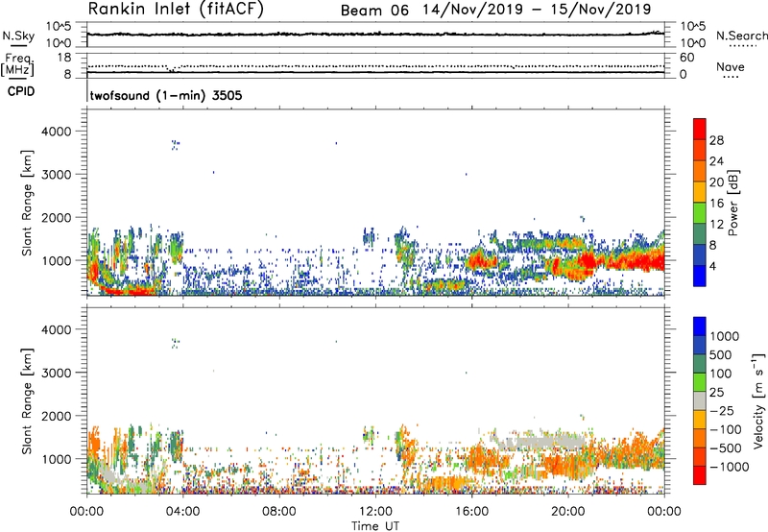
Task: Click the dotted frequency trace in the Freq. panel
Action: (x=375, y=66)
